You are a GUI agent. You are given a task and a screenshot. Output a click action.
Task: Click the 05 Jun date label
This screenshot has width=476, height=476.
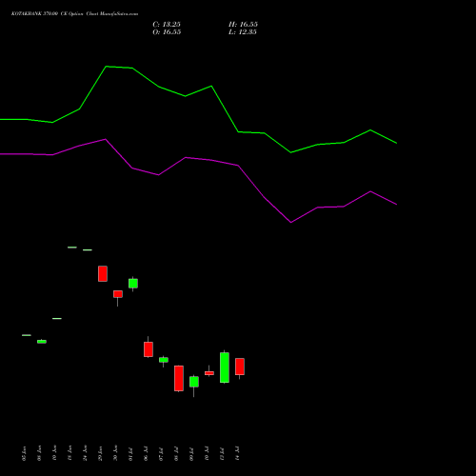click(x=25, y=453)
